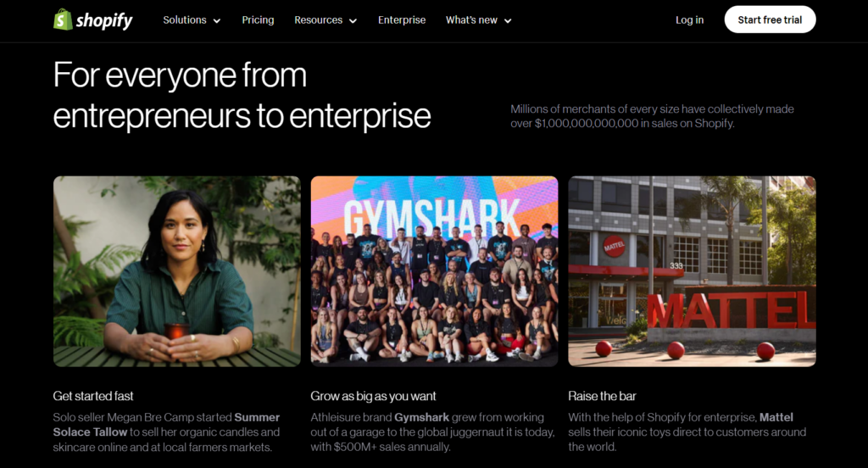This screenshot has width=868, height=468.
Task: Click the Shopify bag logo icon
Action: tap(63, 19)
